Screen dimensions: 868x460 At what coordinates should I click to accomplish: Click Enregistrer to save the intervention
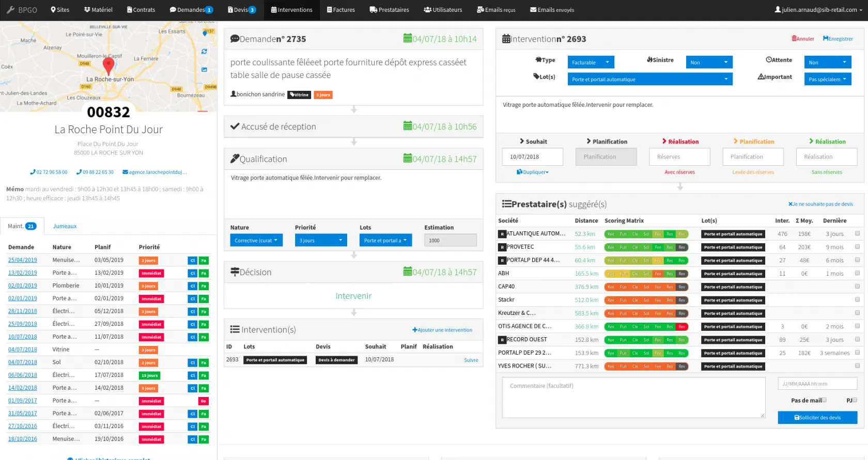(838, 39)
